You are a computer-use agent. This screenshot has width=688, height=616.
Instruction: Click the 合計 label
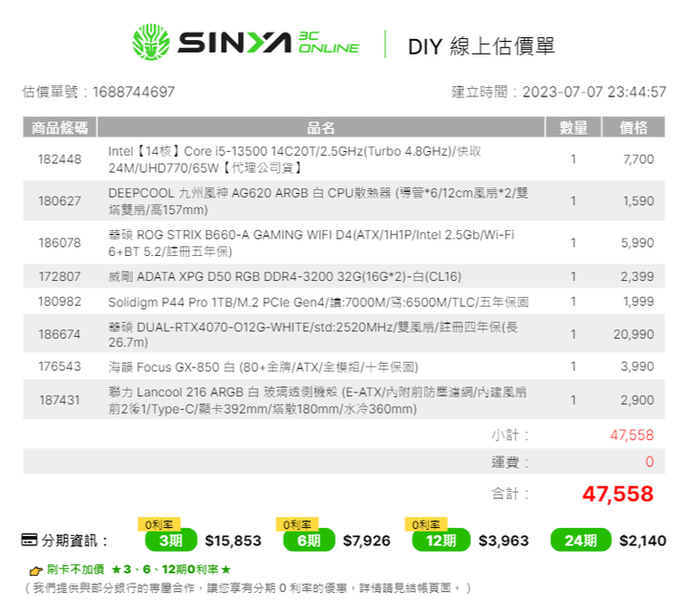pos(510,494)
